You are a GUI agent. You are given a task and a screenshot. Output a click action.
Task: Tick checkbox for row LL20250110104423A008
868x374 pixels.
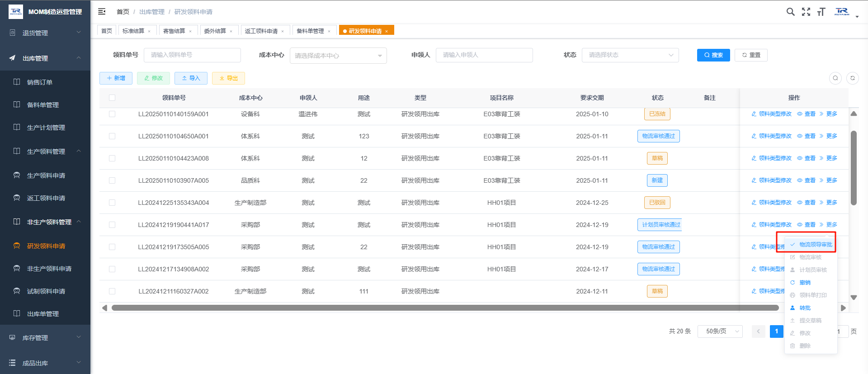[x=112, y=158]
